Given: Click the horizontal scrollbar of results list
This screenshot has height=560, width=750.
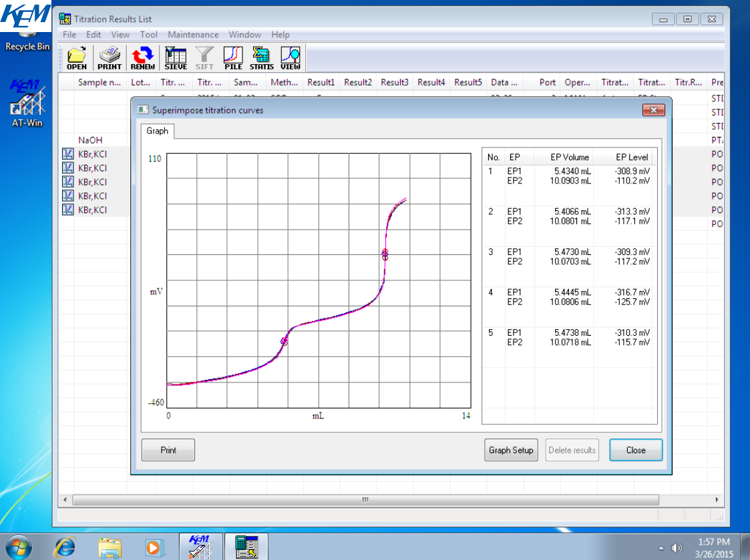Looking at the screenshot, I should [x=365, y=499].
